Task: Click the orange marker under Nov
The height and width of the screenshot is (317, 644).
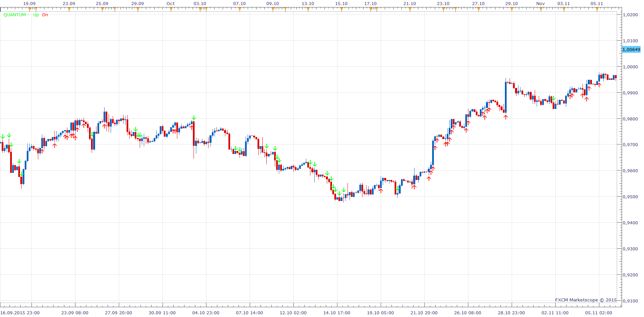Action: point(541,9)
